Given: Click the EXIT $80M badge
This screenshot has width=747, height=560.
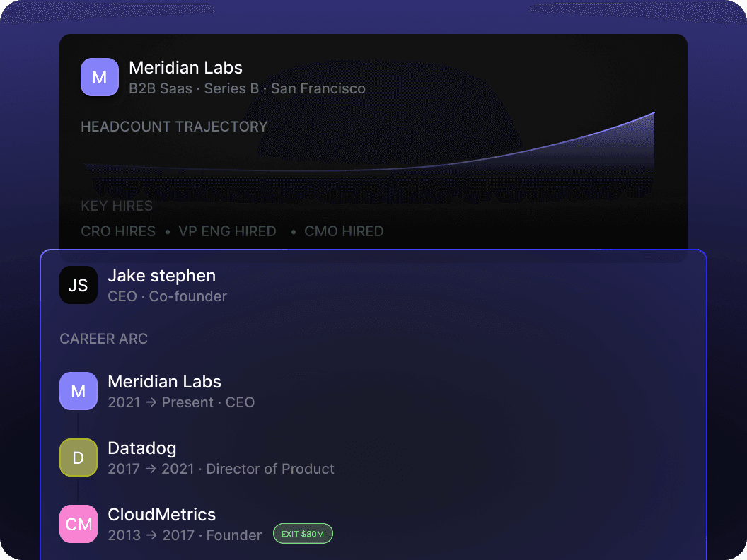Looking at the screenshot, I should pyautogui.click(x=303, y=534).
